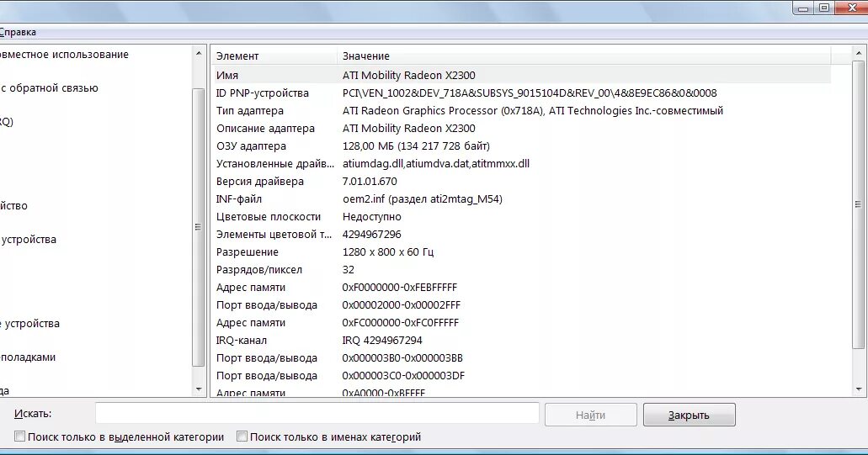Select the Установленные драйв... row
The image size is (868, 455).
click(x=522, y=164)
